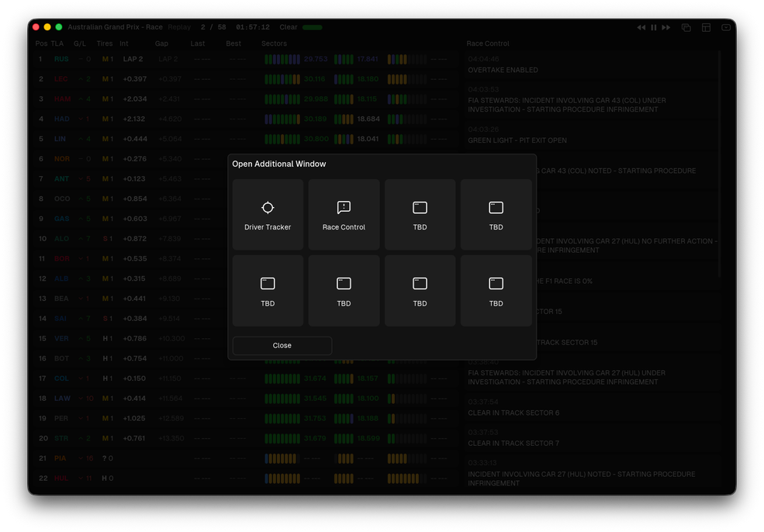Viewport: 764px width, 532px height.
Task: Click the Open Additional Window dialog title
Action: 279,164
